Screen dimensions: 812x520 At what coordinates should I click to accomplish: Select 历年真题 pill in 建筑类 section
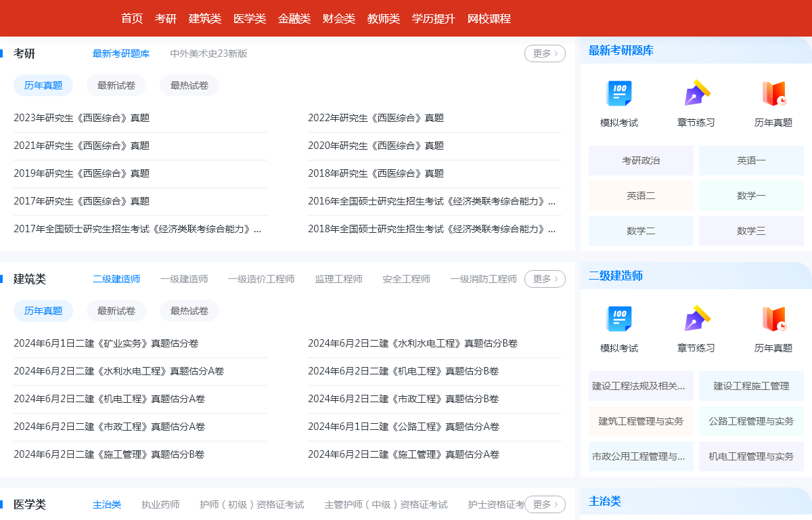[x=43, y=311]
